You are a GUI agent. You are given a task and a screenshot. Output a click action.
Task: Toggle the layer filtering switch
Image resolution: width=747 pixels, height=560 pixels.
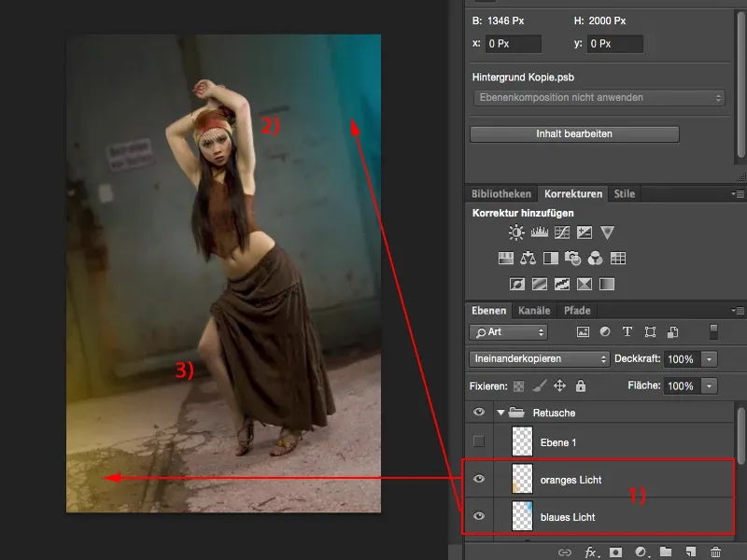click(x=713, y=332)
